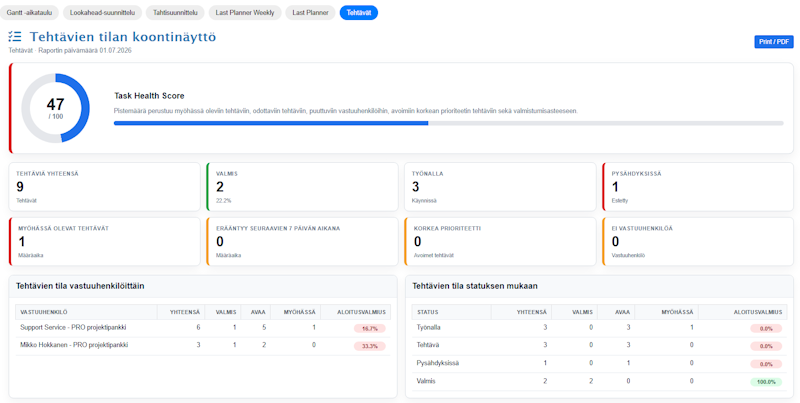Select the Support Service - PRO projektipankki row
The height and width of the screenshot is (403, 800).
[203, 328]
